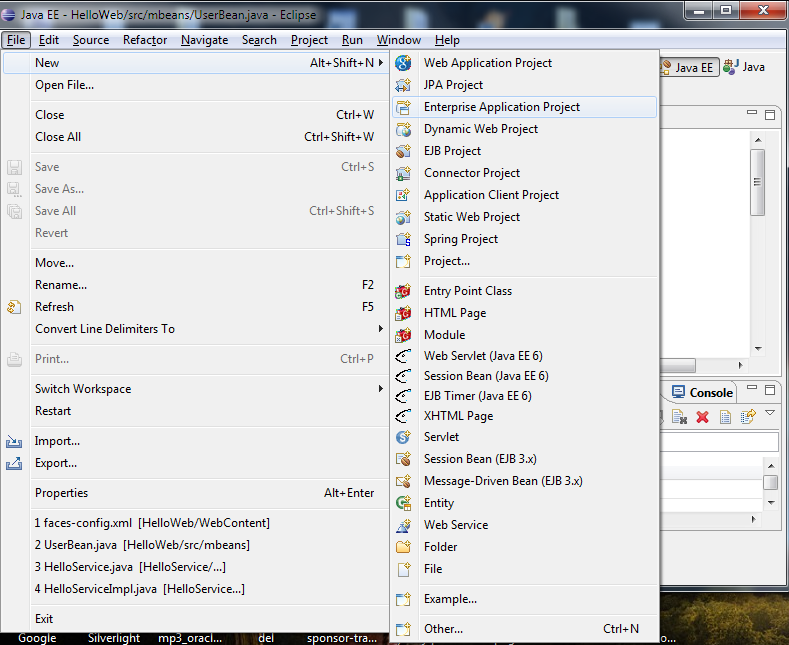This screenshot has width=789, height=645.
Task: Open the Window menu
Action: tap(399, 40)
